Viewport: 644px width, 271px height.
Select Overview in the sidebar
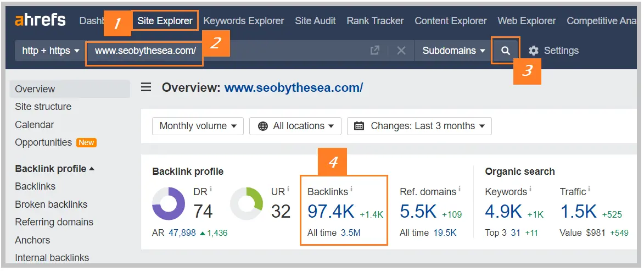coord(70,89)
